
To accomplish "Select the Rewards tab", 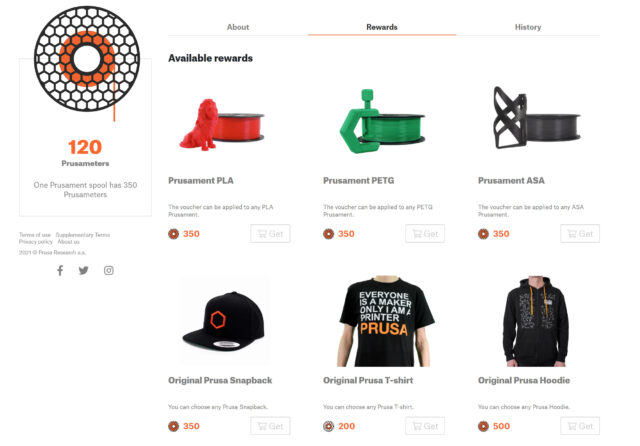I will pos(382,27).
